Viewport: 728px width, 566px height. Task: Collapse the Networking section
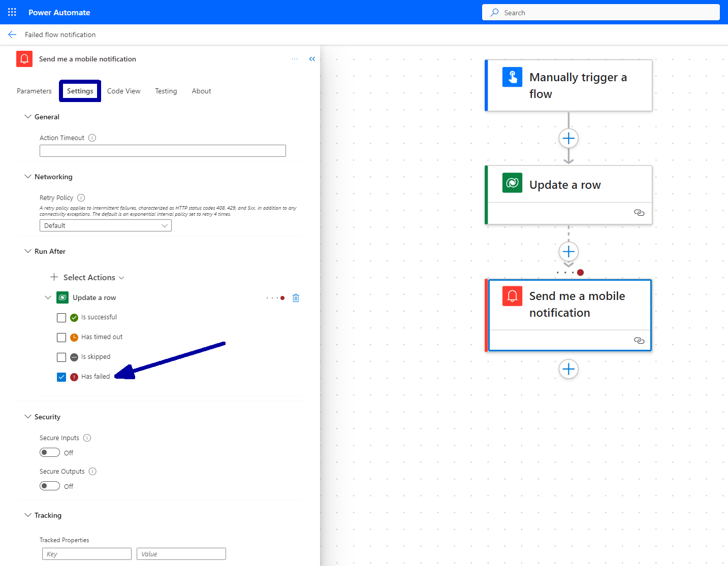click(28, 177)
